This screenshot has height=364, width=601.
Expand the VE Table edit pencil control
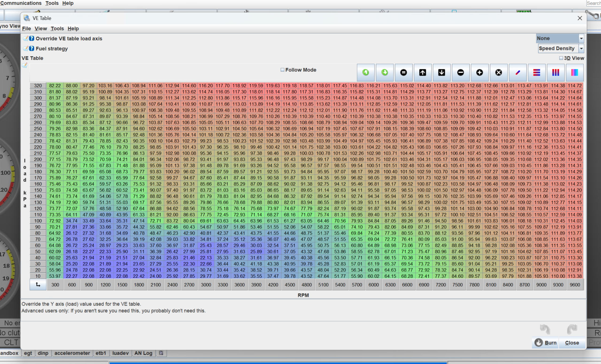[25, 65]
